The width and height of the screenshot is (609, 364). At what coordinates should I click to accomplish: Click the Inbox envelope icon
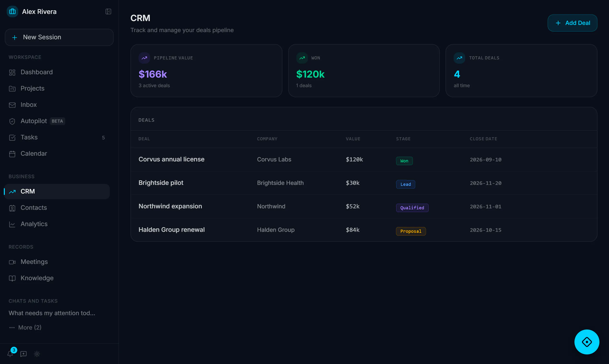point(12,105)
